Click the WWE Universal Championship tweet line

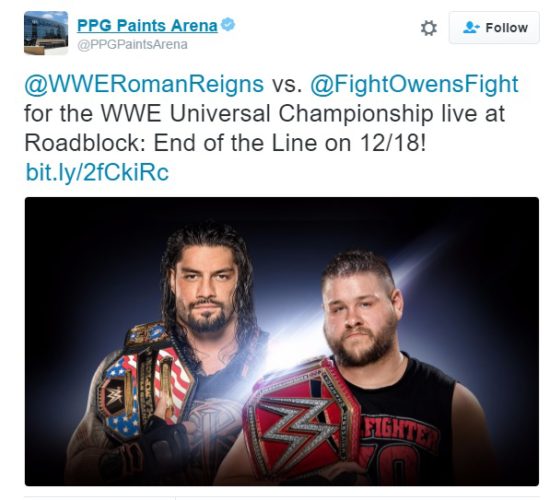pyautogui.click(x=264, y=113)
